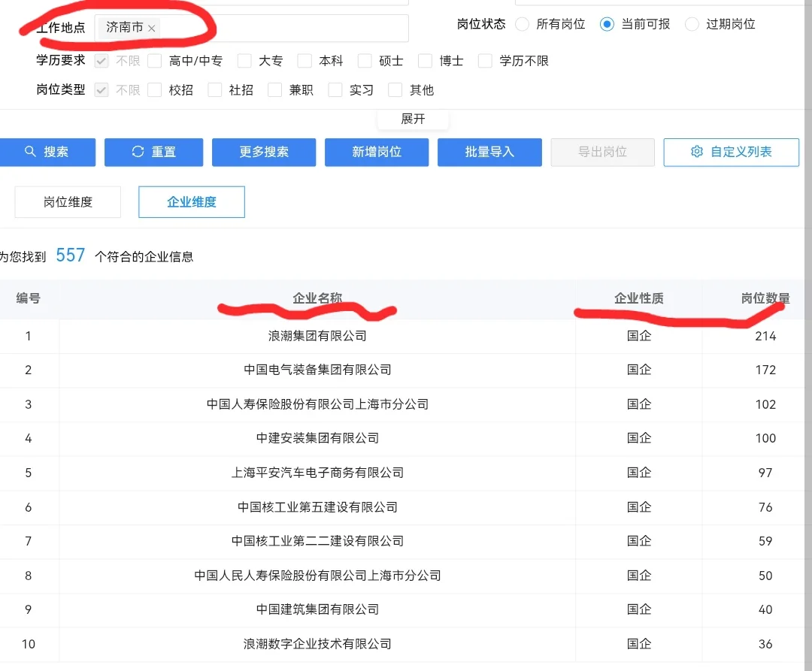Open 更多搜索 options
The width and height of the screenshot is (812, 671).
pyautogui.click(x=264, y=152)
